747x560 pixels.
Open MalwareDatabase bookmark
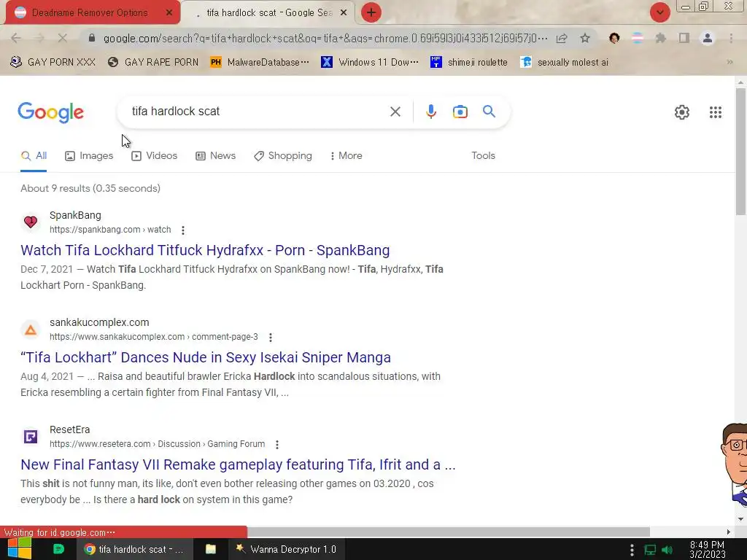[x=260, y=62]
